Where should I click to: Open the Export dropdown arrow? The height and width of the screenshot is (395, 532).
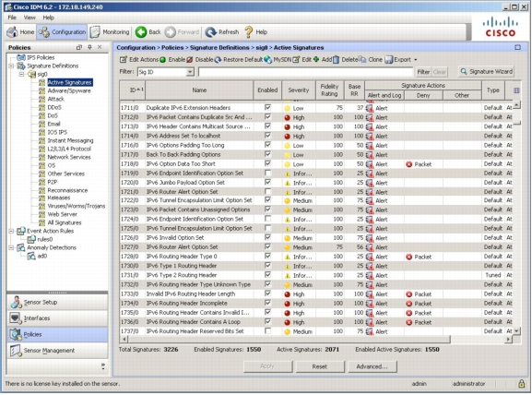[415, 60]
